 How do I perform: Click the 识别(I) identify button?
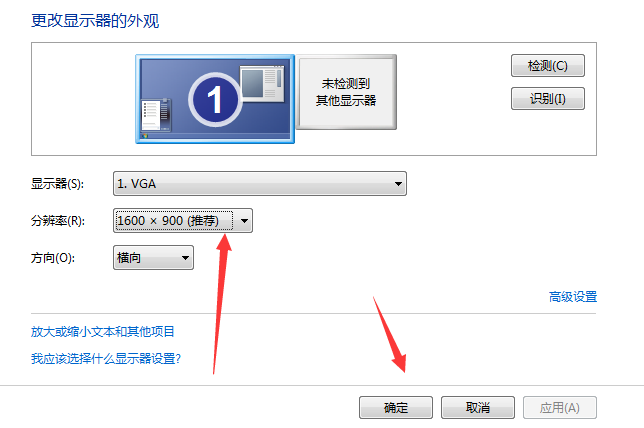pos(547,99)
